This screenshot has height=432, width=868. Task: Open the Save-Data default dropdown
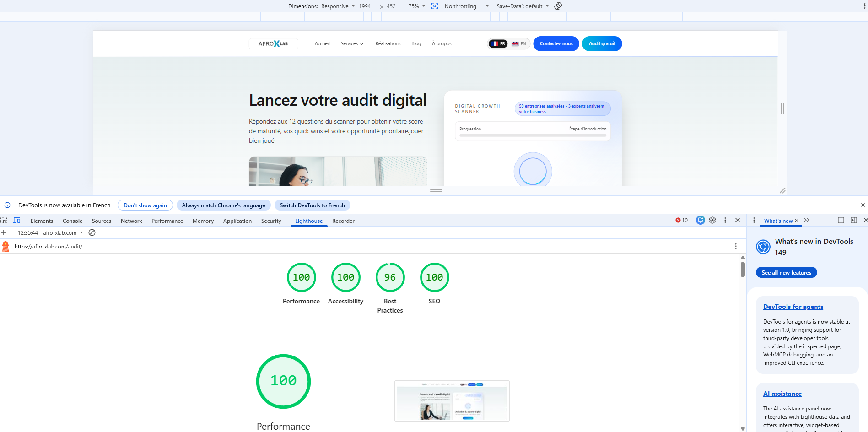coord(522,6)
